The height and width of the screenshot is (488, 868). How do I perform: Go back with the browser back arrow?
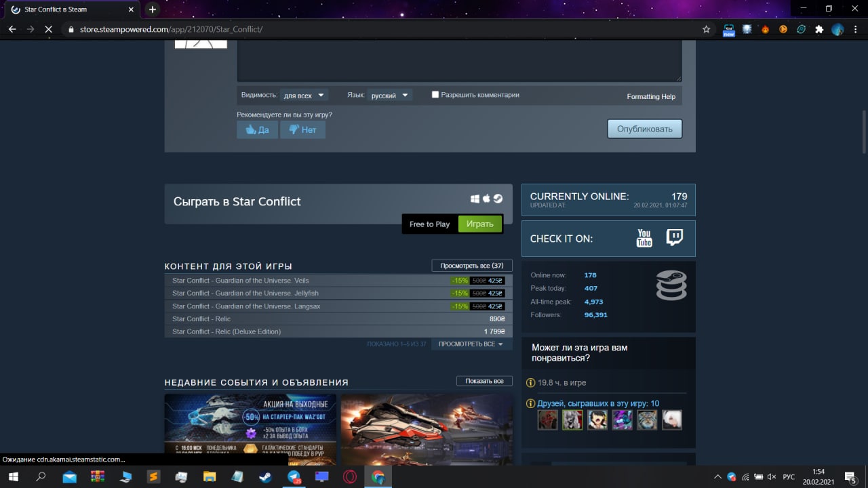point(12,29)
